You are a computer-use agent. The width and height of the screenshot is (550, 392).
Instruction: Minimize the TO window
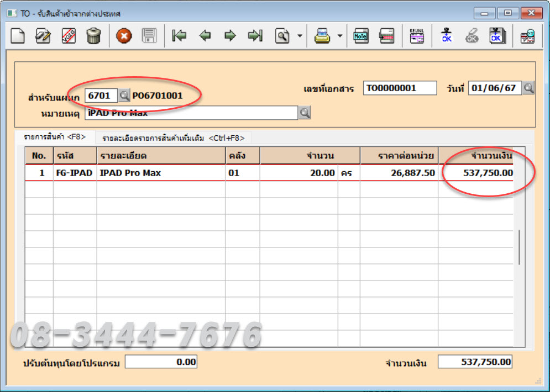484,13
